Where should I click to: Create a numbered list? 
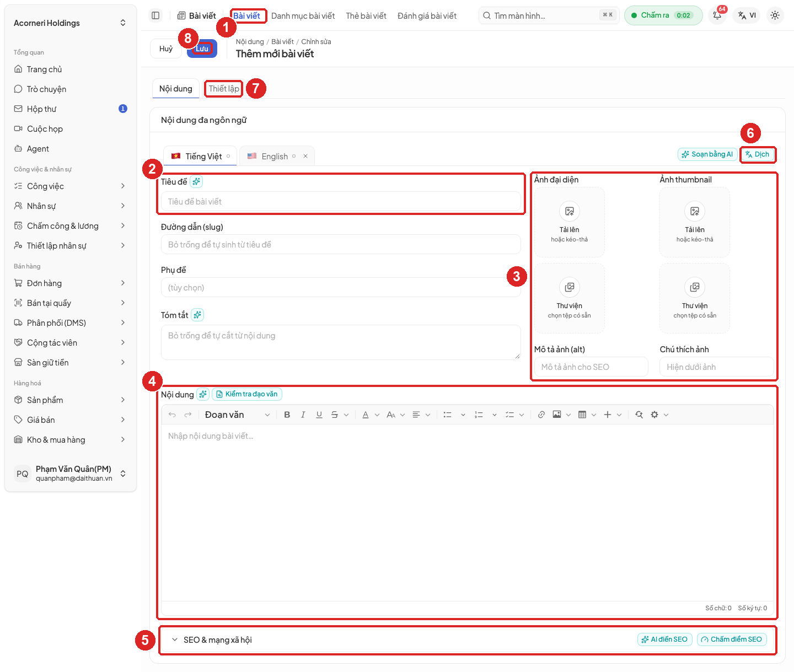pos(479,415)
